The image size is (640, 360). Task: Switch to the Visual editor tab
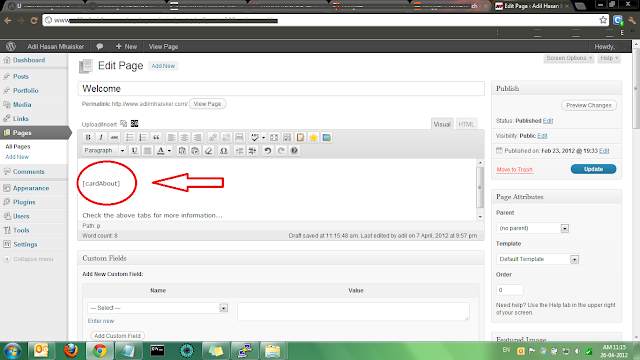(442, 124)
